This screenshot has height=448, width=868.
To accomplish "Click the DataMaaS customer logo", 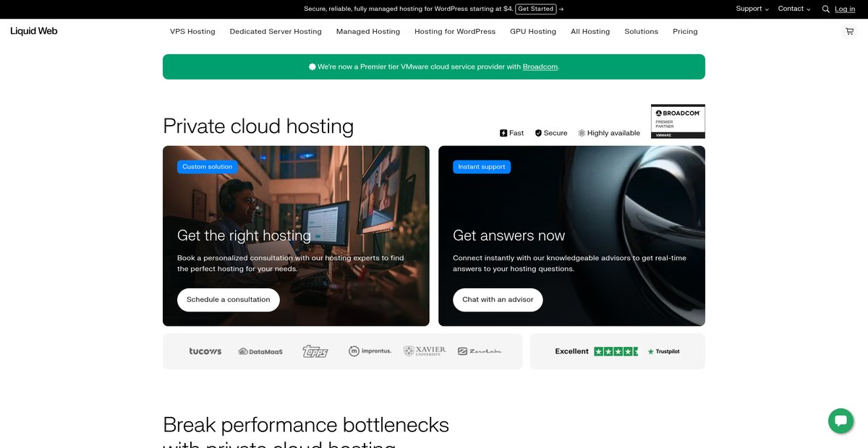I will coord(260,352).
